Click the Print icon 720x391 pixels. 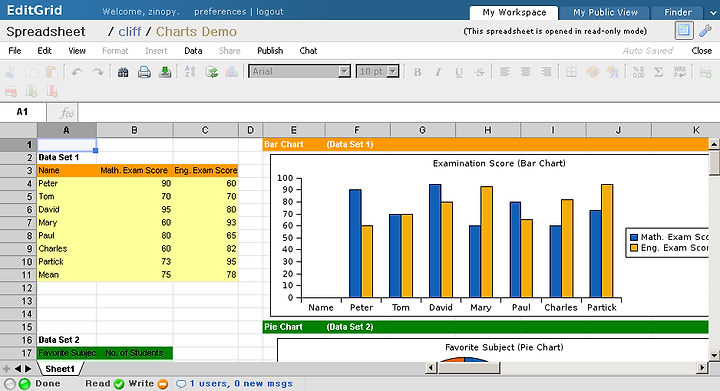click(x=144, y=72)
